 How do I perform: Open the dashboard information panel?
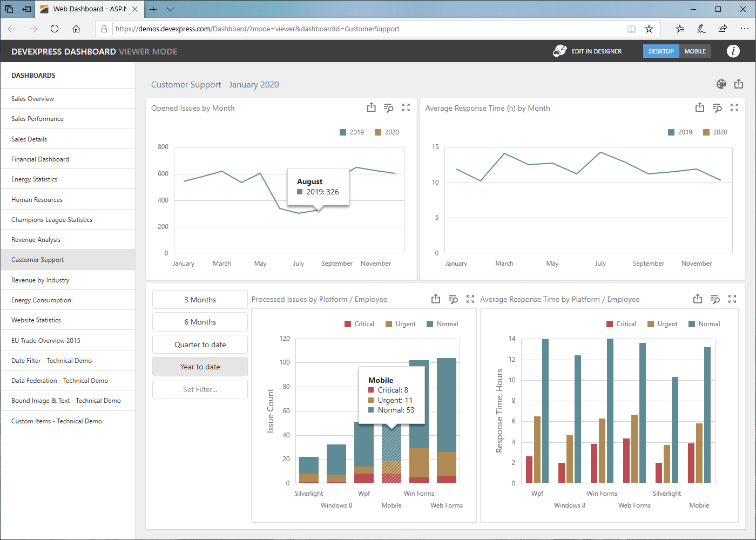pos(733,51)
